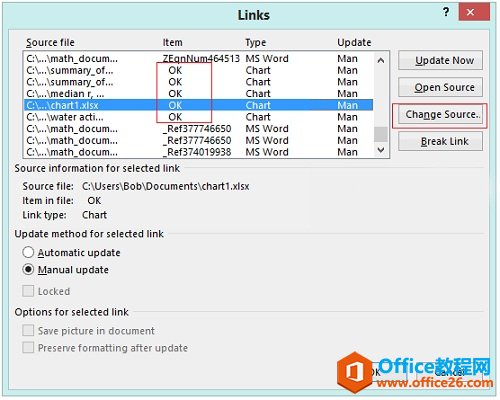
Task: Select the chart1.xlsx link row
Action: (x=199, y=105)
